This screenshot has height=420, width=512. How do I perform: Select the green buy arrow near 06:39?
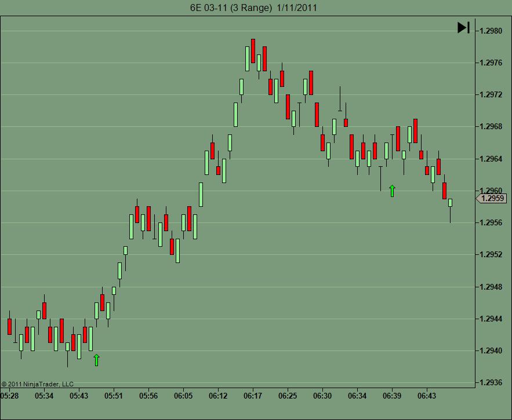(x=392, y=191)
